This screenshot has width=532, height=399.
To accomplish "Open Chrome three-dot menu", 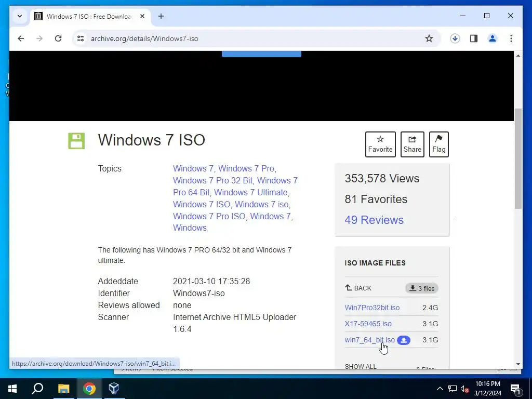I will (511, 38).
